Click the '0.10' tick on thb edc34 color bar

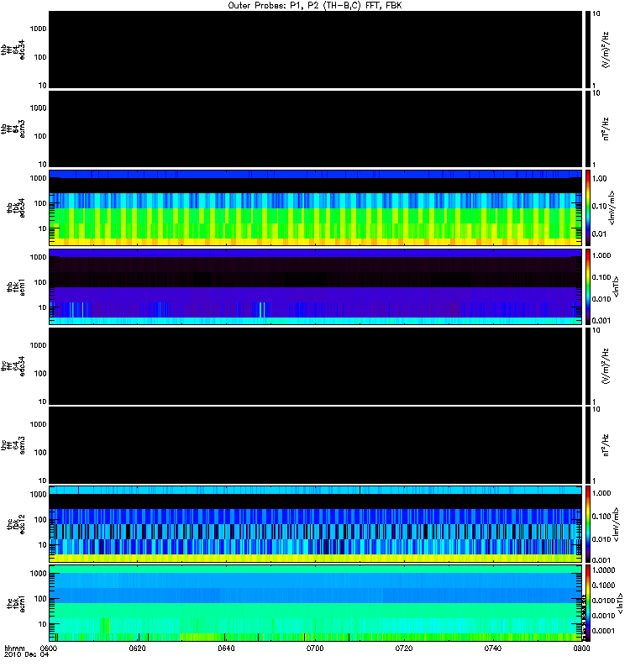pyautogui.click(x=599, y=206)
